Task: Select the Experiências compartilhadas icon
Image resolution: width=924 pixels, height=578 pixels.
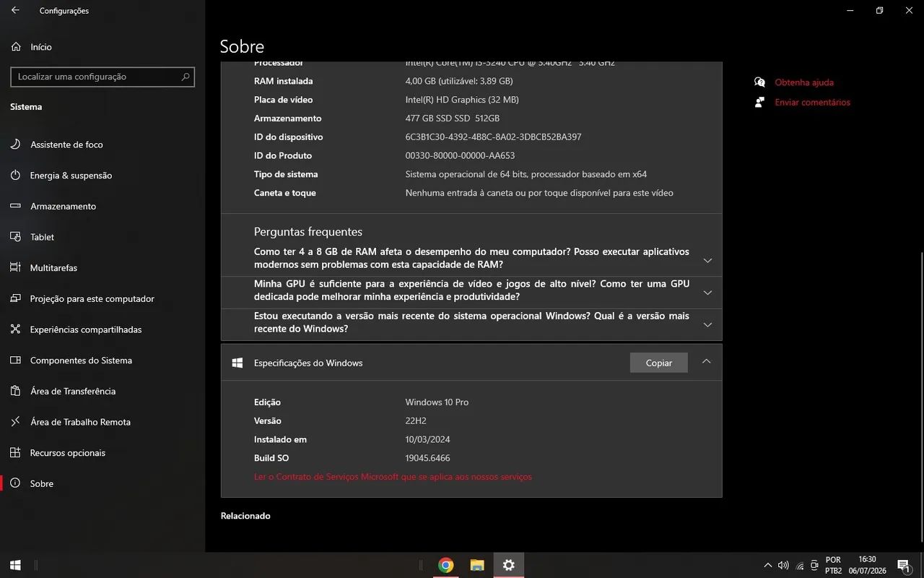Action: (x=16, y=329)
